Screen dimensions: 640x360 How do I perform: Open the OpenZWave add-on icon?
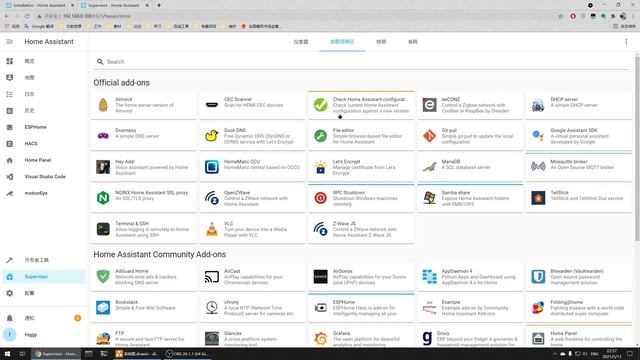pos(211,198)
